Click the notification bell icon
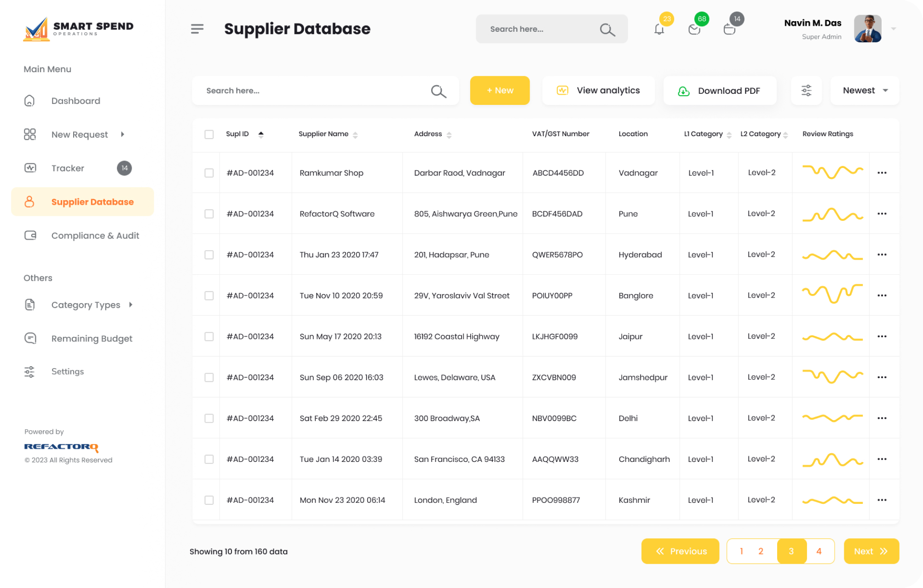Viewport: 923px width, 588px height. tap(659, 29)
